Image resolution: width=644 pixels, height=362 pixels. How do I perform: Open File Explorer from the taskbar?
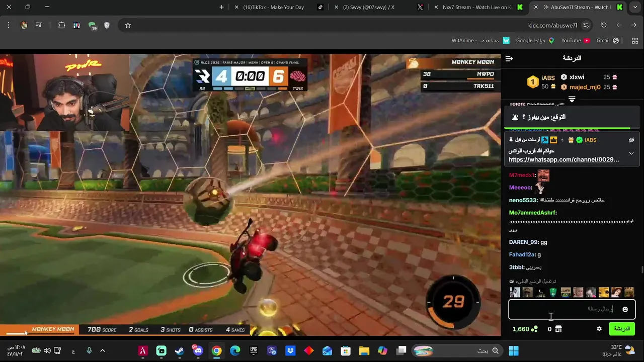point(364,350)
